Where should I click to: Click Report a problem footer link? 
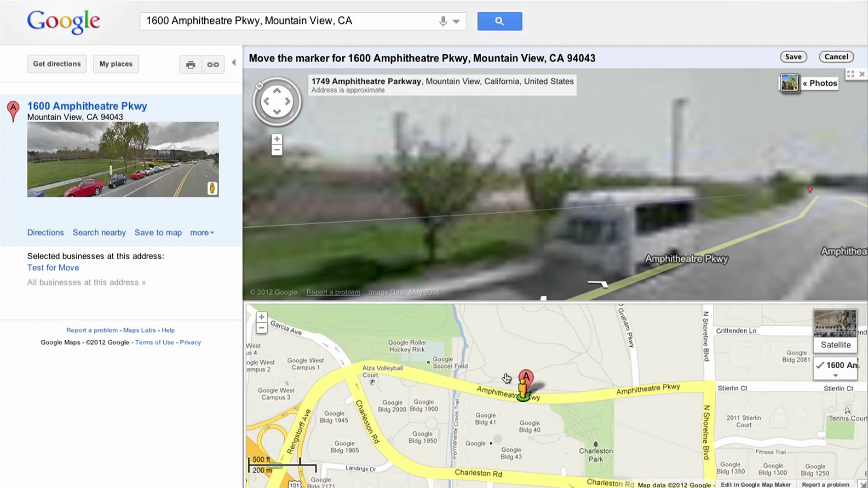pos(92,330)
